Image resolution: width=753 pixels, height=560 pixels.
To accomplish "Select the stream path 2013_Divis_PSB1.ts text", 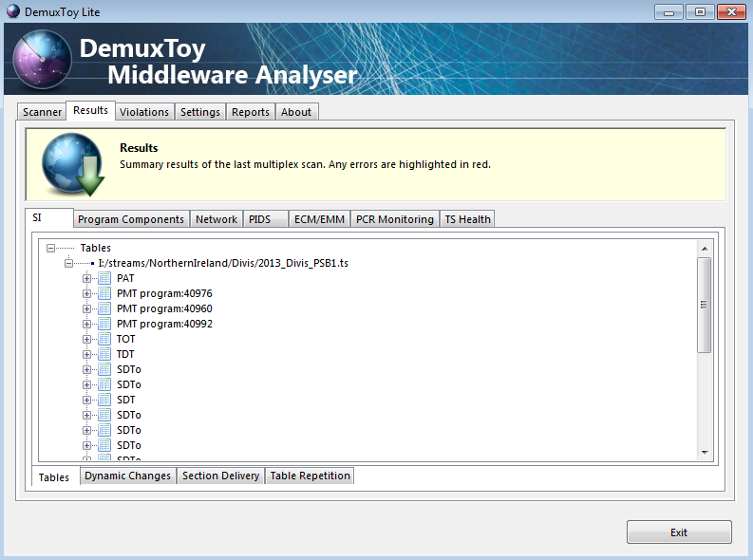I will (x=223, y=263).
